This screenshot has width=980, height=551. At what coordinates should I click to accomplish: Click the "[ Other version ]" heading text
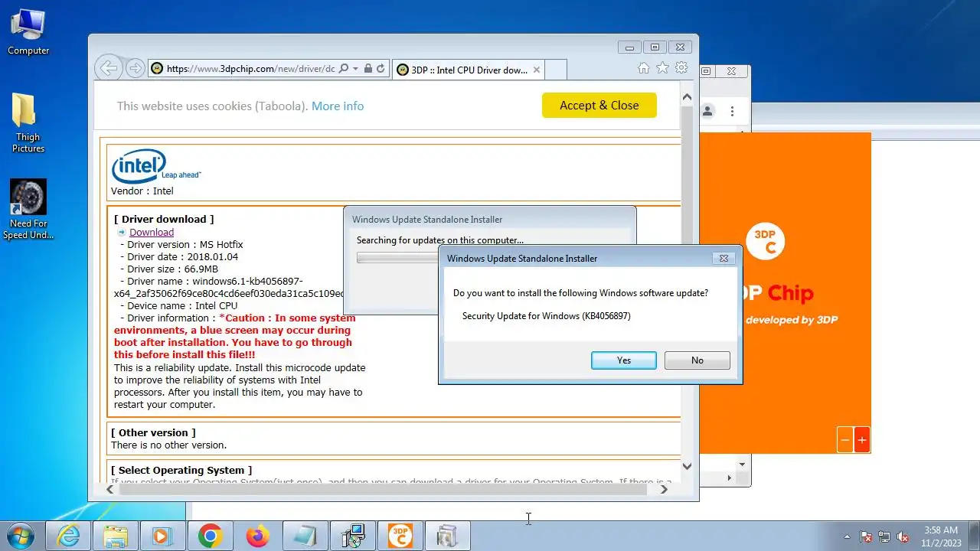tap(153, 433)
